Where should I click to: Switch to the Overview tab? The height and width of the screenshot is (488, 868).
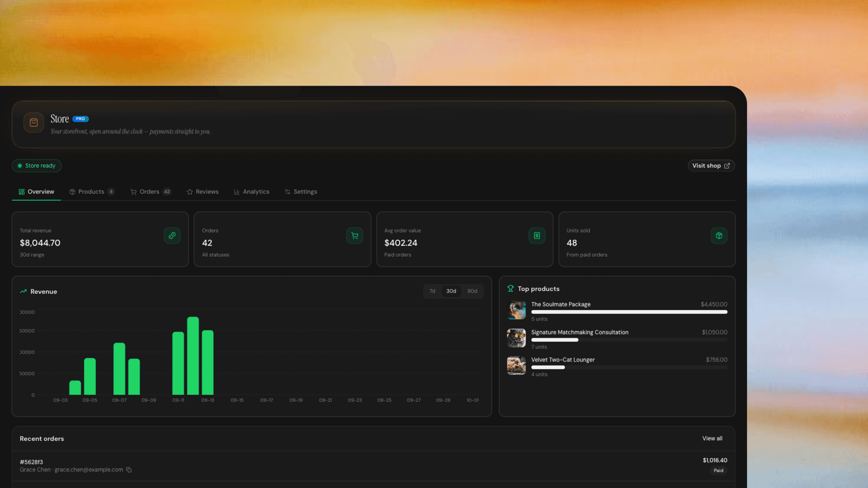point(36,192)
